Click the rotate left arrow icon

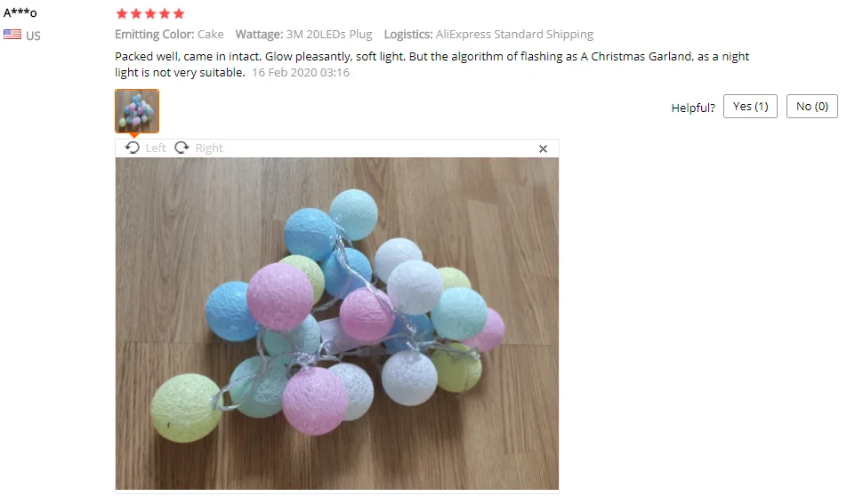click(132, 148)
